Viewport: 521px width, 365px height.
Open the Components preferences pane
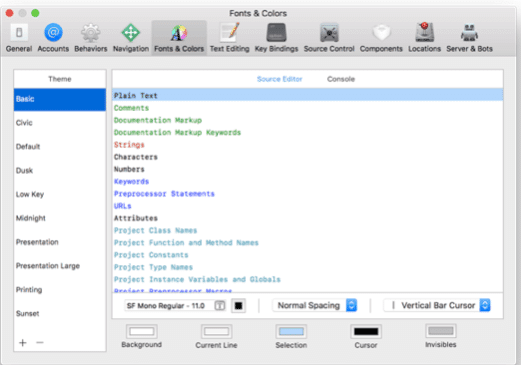[x=381, y=38]
